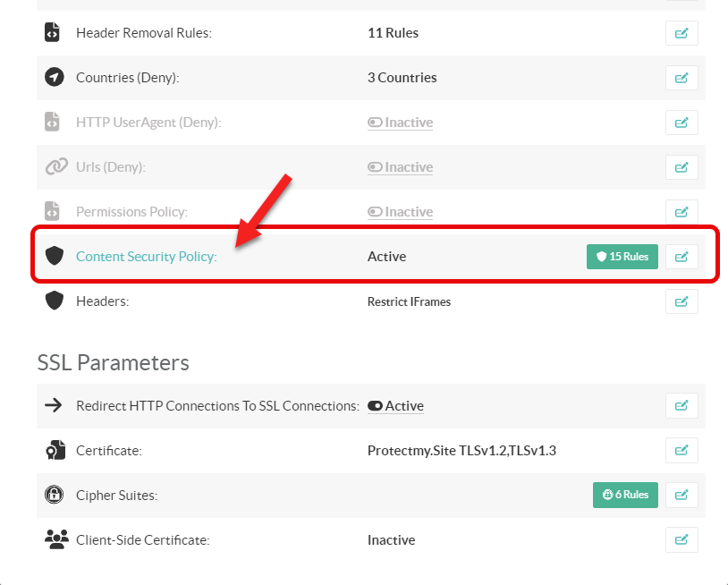Image resolution: width=728 pixels, height=585 pixels.
Task: Edit the Urls (Deny) row
Action: click(x=681, y=167)
